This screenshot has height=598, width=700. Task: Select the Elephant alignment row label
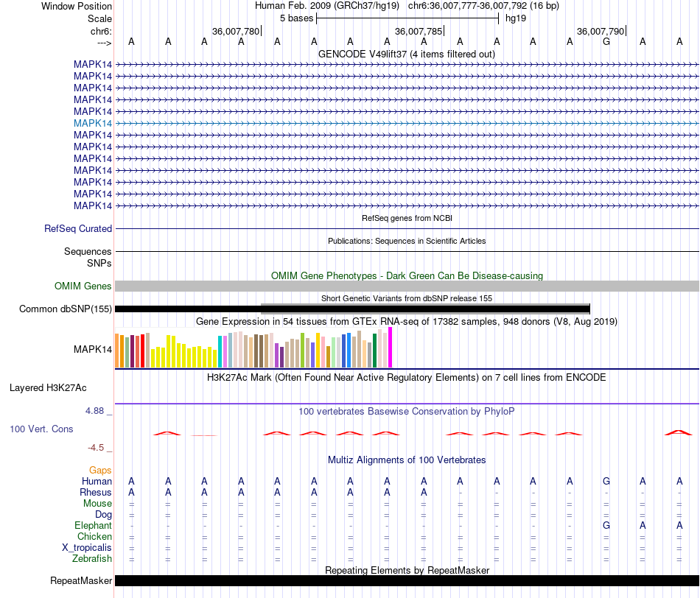coord(94,525)
